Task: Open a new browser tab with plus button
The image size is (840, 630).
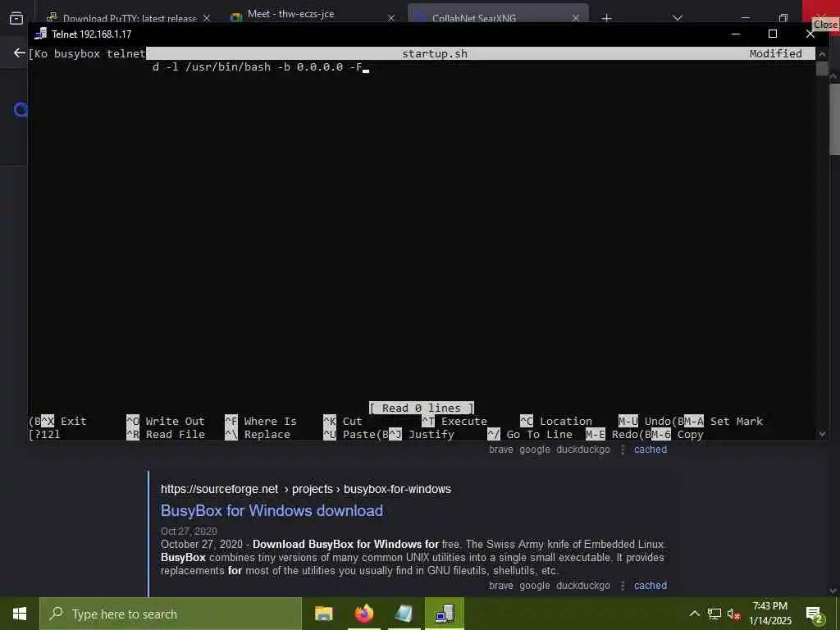Action: pos(606,18)
